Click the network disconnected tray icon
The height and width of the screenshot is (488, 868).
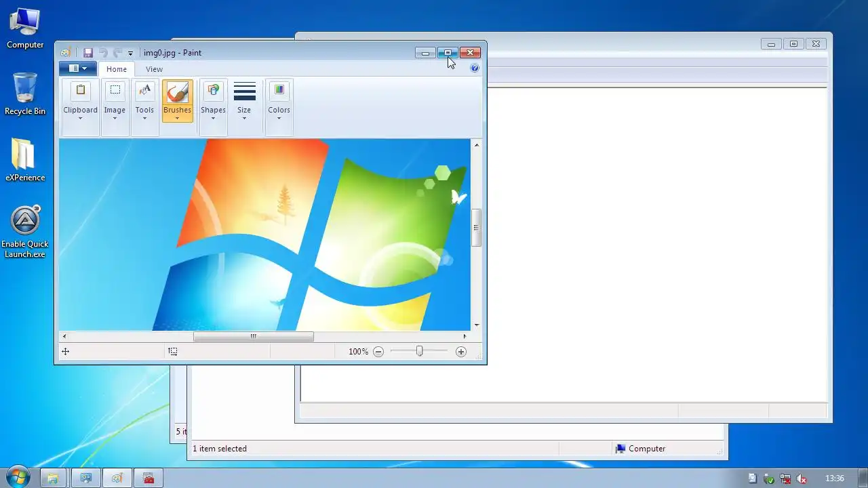pos(785,479)
